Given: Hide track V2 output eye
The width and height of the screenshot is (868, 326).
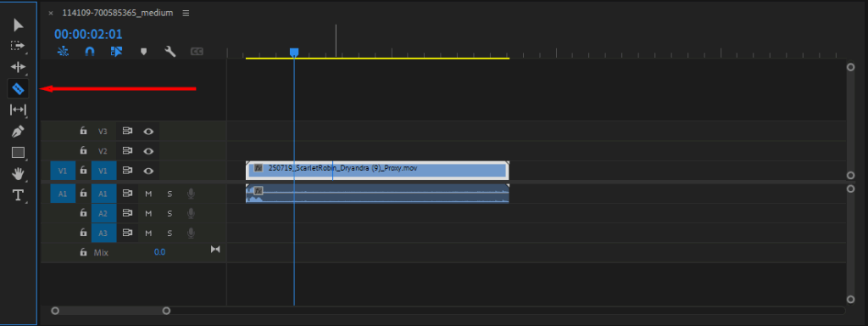Looking at the screenshot, I should click(x=148, y=151).
